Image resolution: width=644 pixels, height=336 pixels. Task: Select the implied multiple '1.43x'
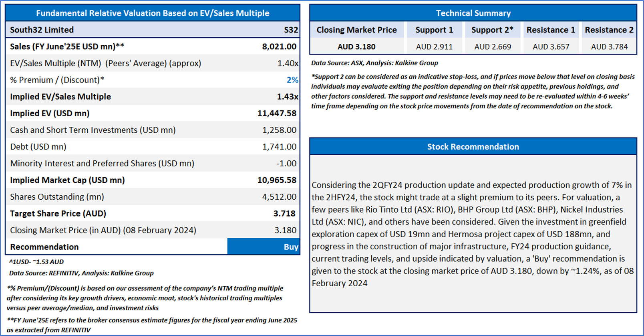click(x=287, y=97)
